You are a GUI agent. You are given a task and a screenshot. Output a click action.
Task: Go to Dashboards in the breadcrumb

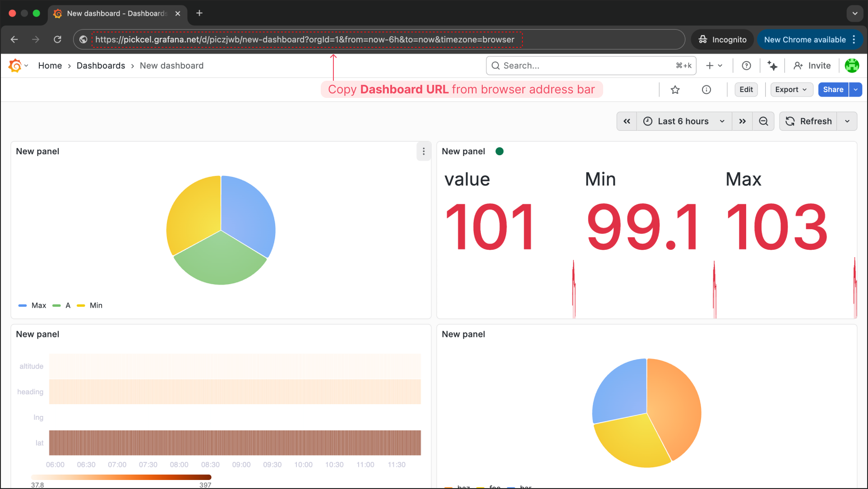pyautogui.click(x=101, y=66)
